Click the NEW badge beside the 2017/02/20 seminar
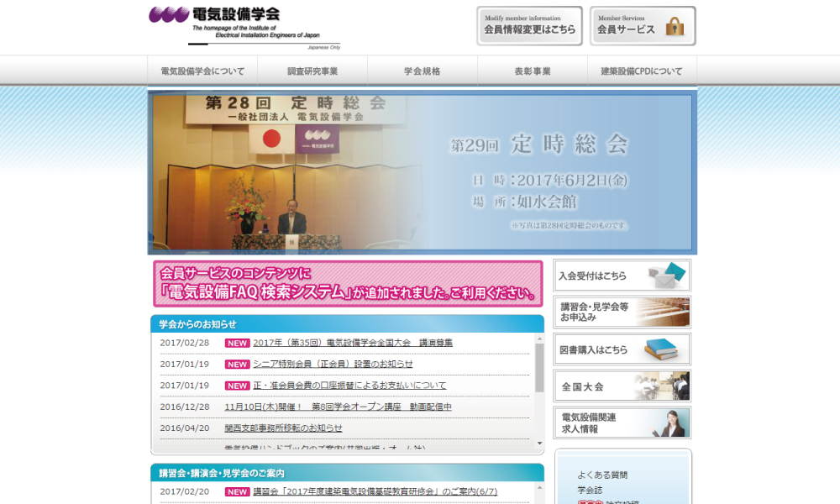The width and height of the screenshot is (840, 504). tap(237, 492)
